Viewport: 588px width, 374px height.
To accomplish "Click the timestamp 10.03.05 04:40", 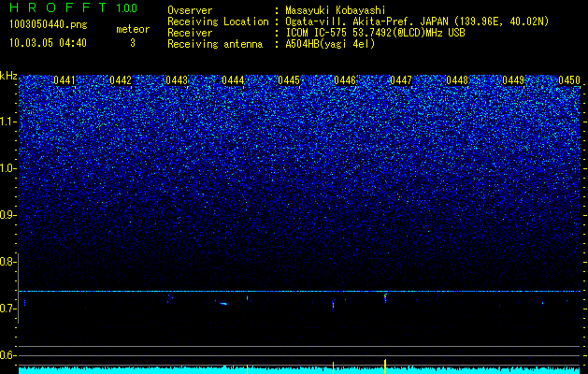I will click(x=48, y=43).
